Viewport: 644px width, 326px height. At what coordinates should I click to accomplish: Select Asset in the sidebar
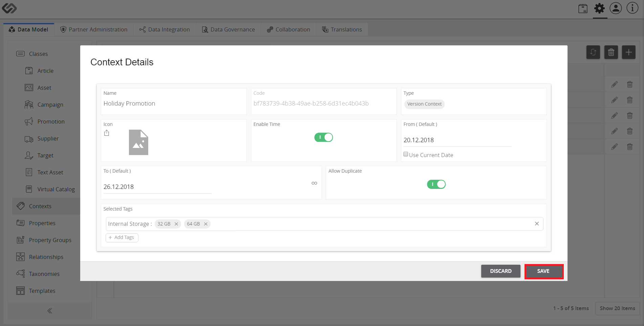[46, 88]
